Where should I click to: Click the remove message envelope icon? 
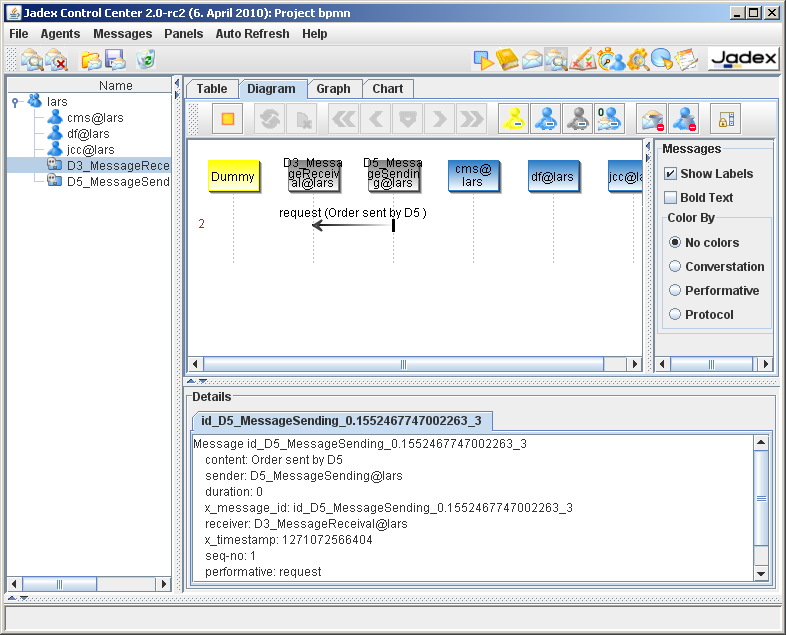pos(653,120)
